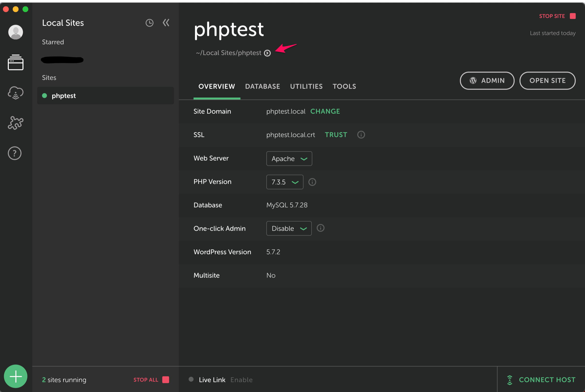Open the Web Server Apache dropdown
Viewport: 585px width, 392px height.
[x=289, y=158]
